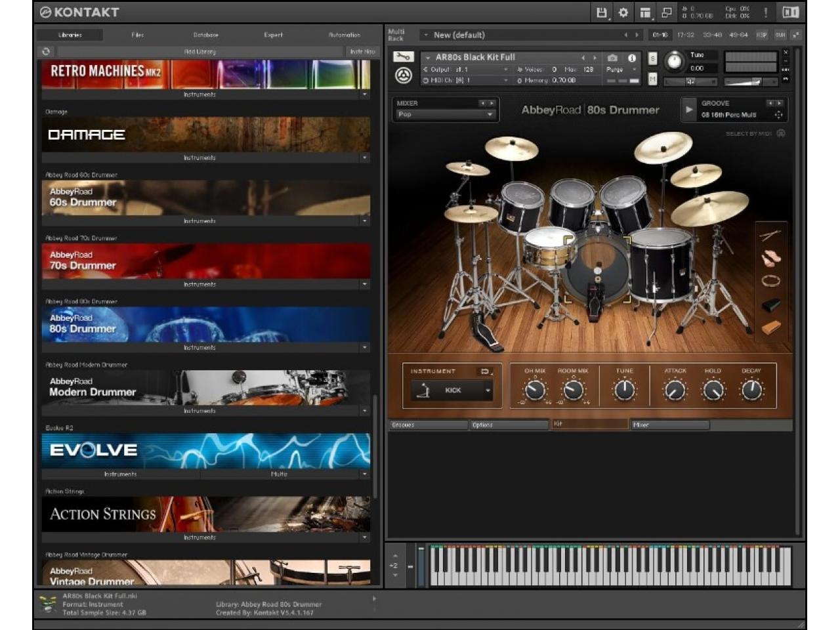Screen dimensions: 840x630
Task: Expand Abbey Road 70s Drummer options arrow
Action: (365, 284)
